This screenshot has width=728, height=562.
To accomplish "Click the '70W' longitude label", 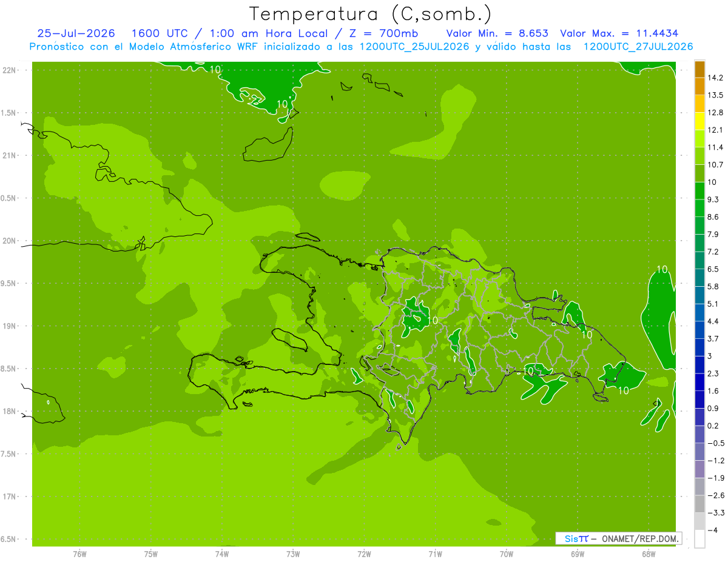I will (507, 554).
